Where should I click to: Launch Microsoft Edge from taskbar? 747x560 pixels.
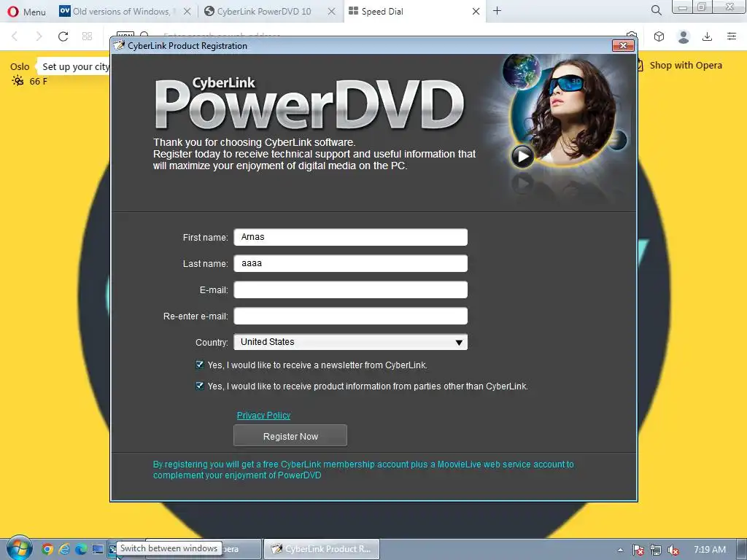click(81, 550)
